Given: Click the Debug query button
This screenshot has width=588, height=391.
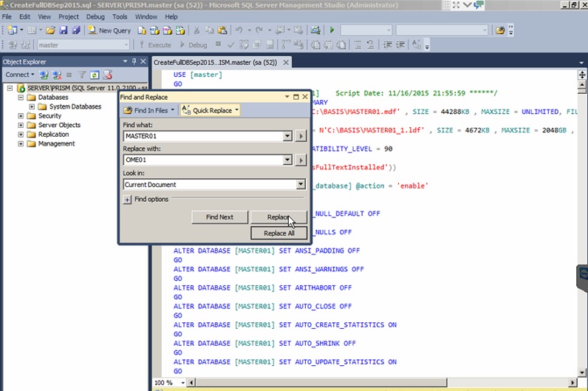Looking at the screenshot, I should tap(194, 45).
